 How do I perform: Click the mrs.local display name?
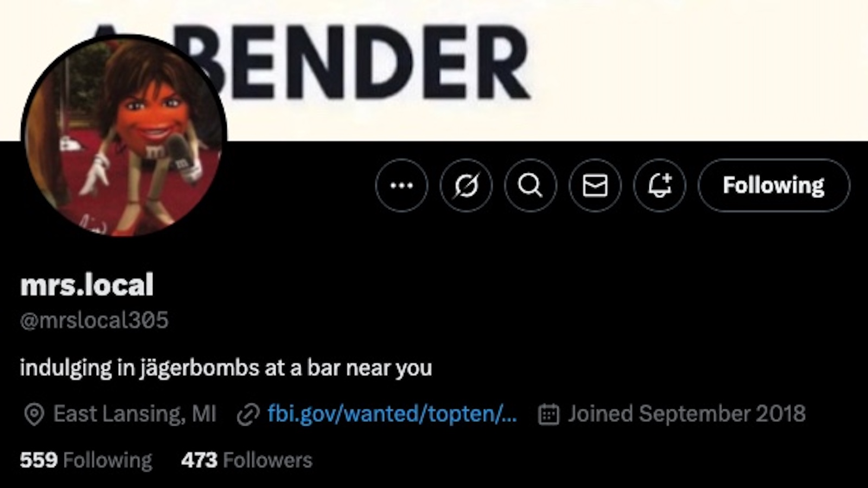point(87,285)
